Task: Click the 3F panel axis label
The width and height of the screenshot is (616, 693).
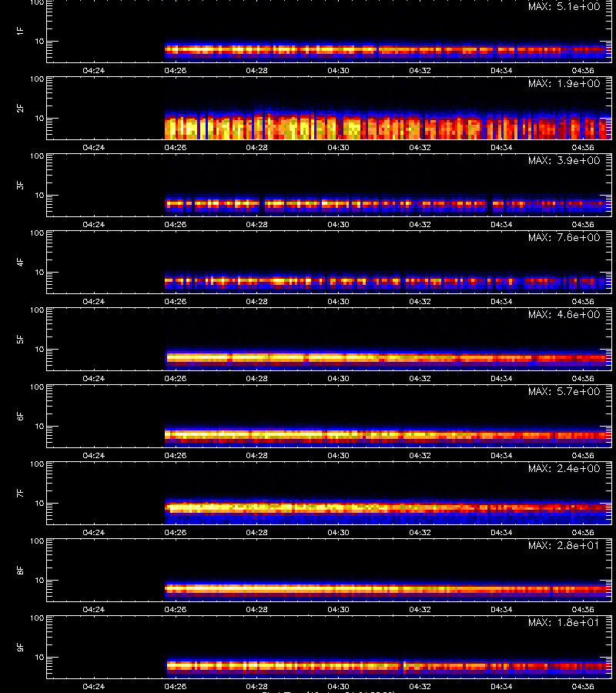Action: tap(20, 185)
